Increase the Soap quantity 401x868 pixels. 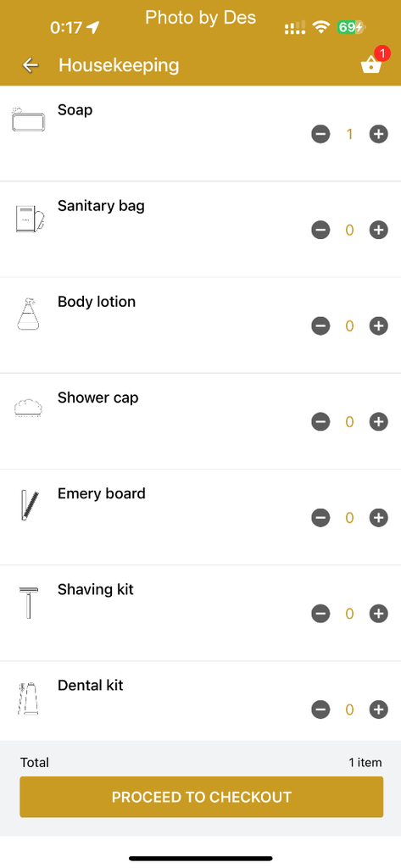379,134
